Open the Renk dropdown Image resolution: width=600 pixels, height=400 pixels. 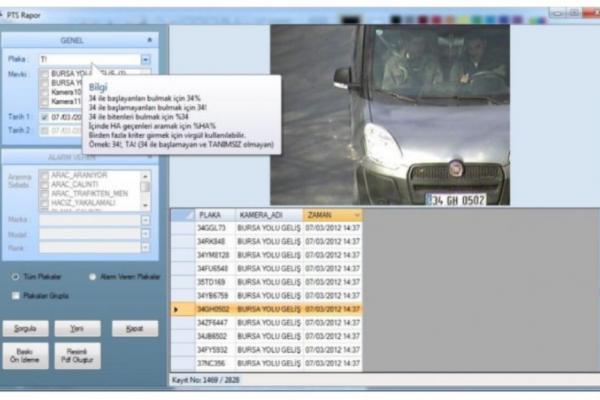pyautogui.click(x=145, y=247)
